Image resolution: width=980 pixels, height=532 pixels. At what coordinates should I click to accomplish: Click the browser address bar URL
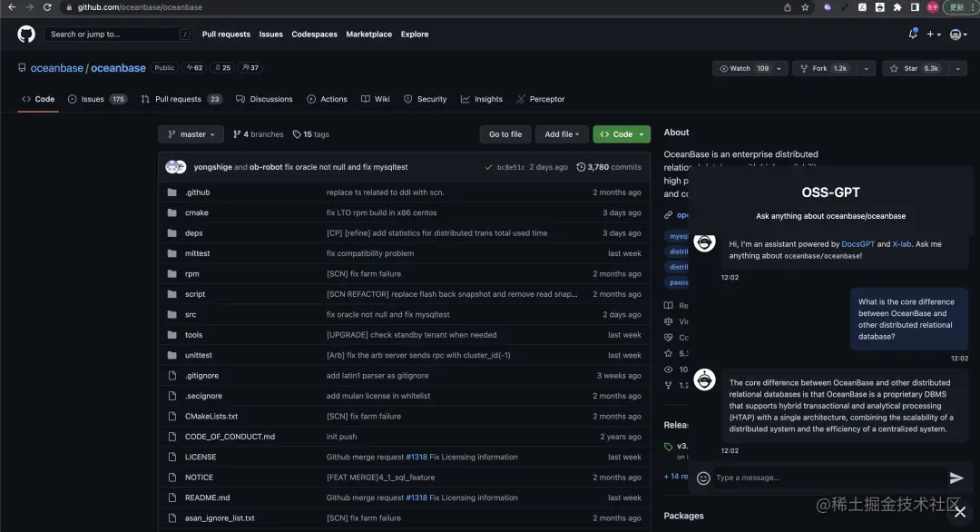pos(140,7)
